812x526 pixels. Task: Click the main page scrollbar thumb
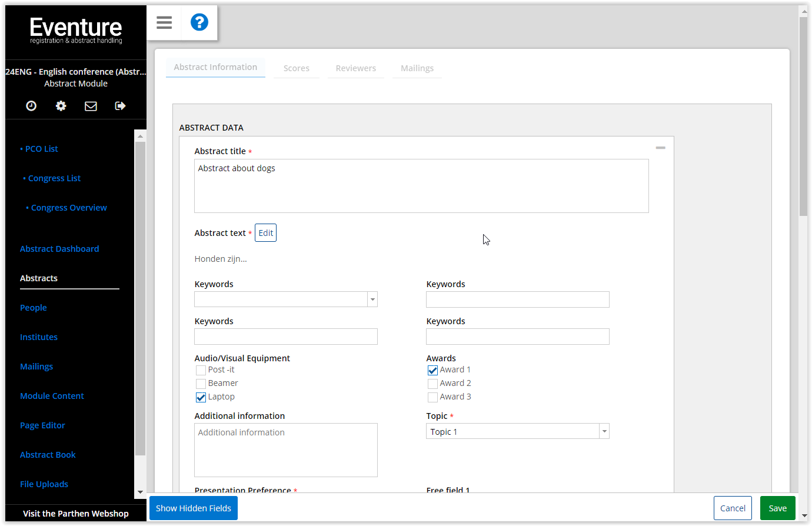tap(803, 116)
